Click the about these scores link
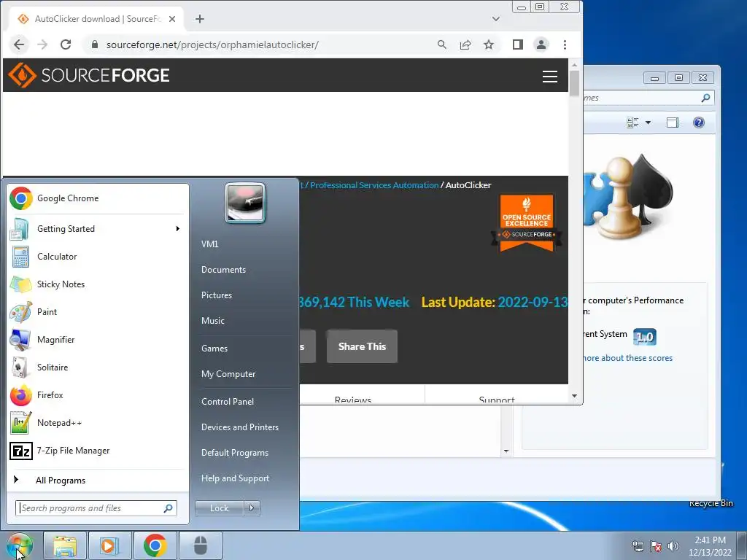The width and height of the screenshot is (747, 560). [628, 358]
